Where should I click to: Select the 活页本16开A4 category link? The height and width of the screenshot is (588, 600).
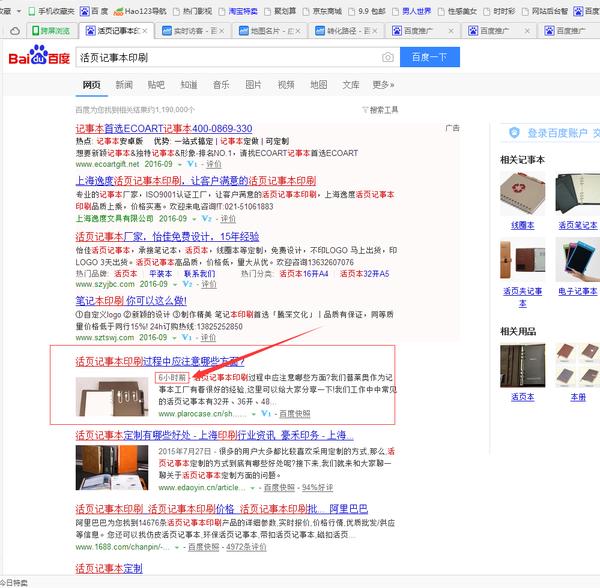click(x=304, y=274)
